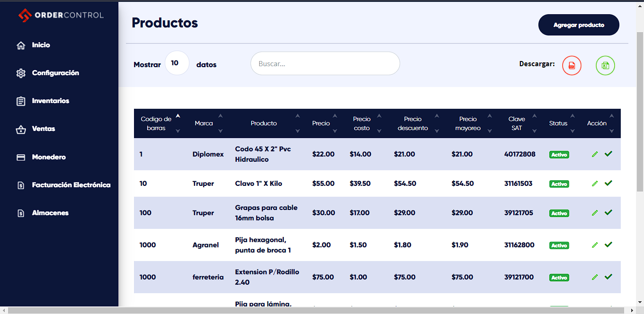Click the pencil edit icon for Diplomex row
The image size is (644, 314).
pos(595,154)
